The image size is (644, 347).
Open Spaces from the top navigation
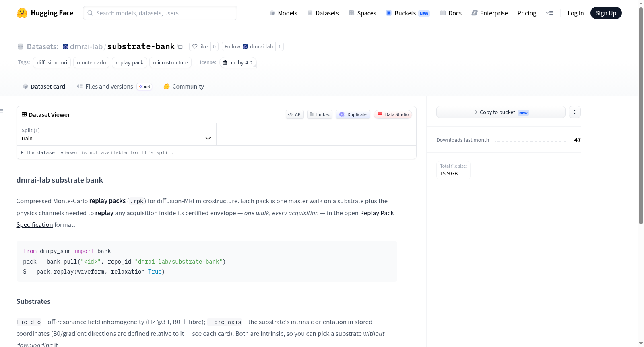362,13
